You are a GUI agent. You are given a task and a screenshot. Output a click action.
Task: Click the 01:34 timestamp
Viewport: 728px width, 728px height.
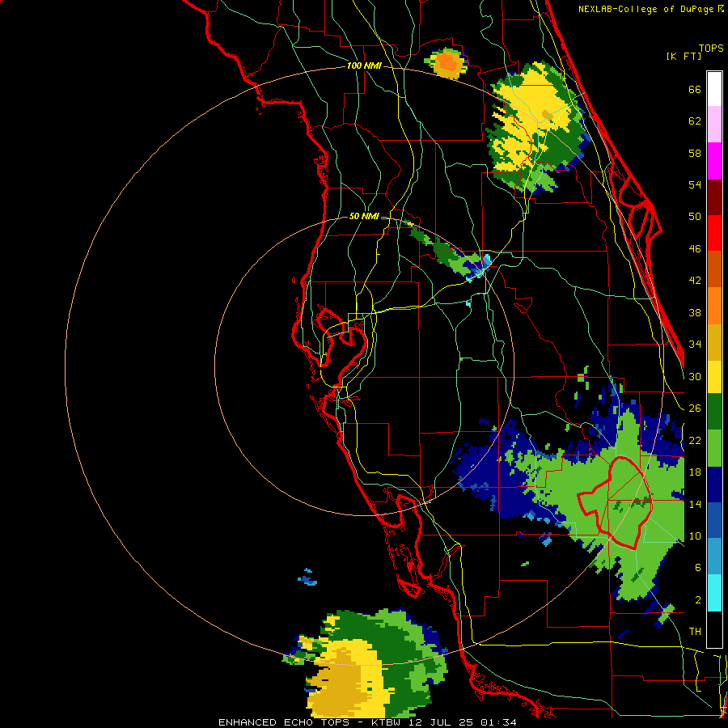498,722
